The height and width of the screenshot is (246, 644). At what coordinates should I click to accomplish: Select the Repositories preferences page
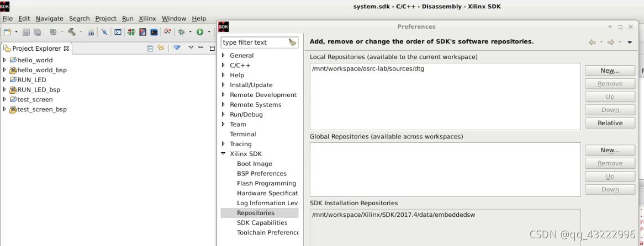pos(260,213)
